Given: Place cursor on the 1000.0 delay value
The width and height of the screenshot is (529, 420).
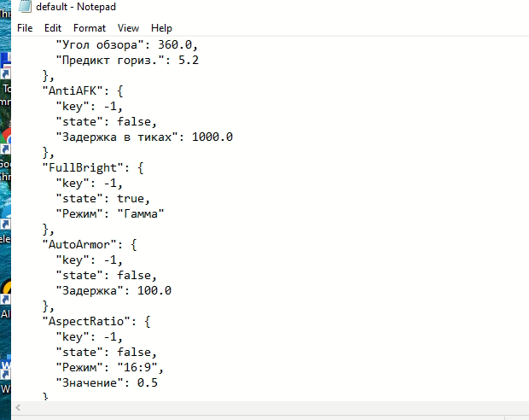Looking at the screenshot, I should point(212,137).
